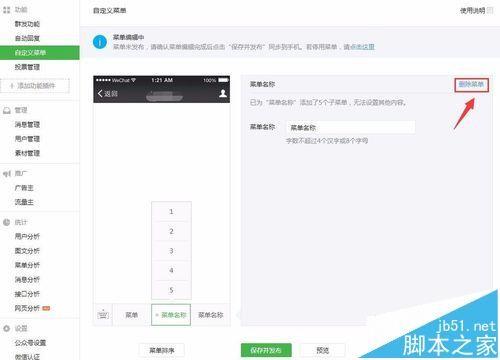
Task: Click the 删除菜单 link
Action: (x=471, y=85)
